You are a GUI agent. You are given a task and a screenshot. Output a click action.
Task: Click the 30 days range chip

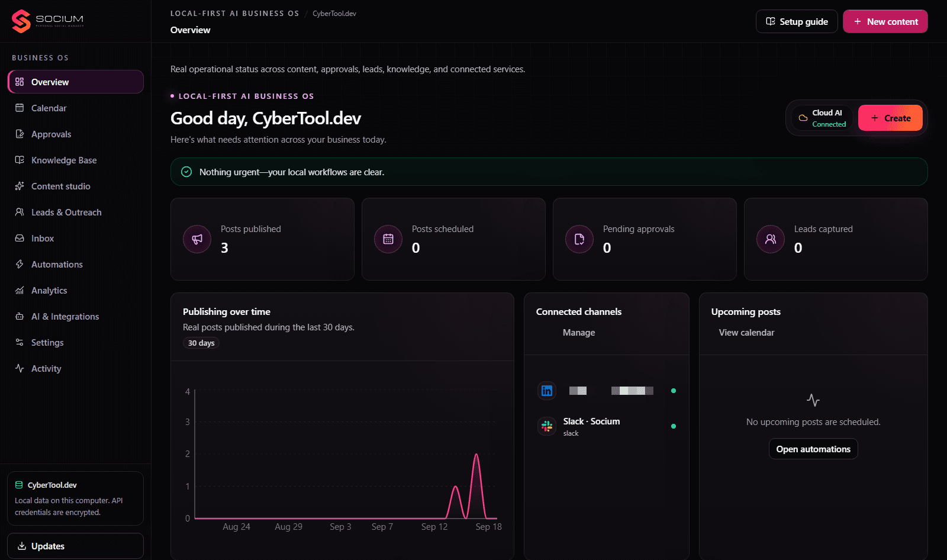coord(201,343)
